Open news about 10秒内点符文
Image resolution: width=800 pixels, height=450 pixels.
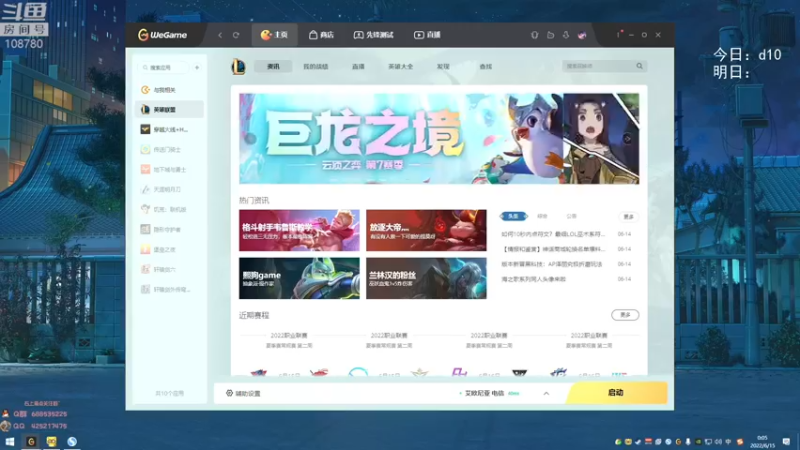click(553, 234)
